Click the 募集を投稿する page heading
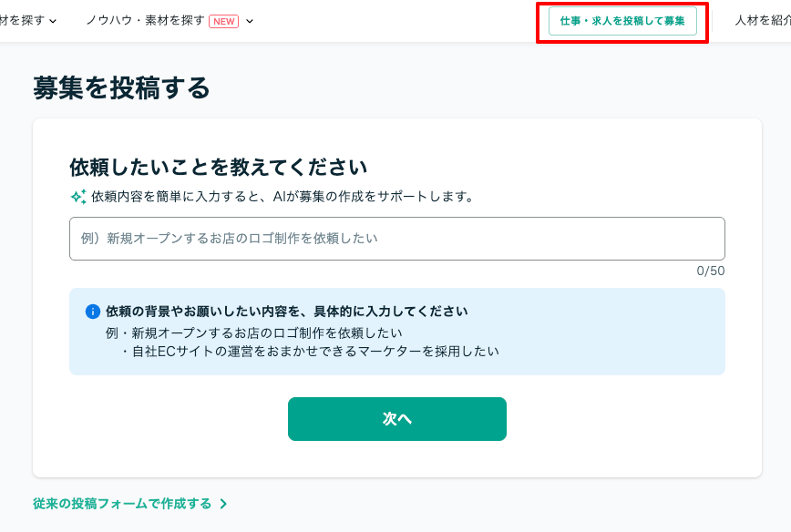791x532 pixels. coord(121,87)
